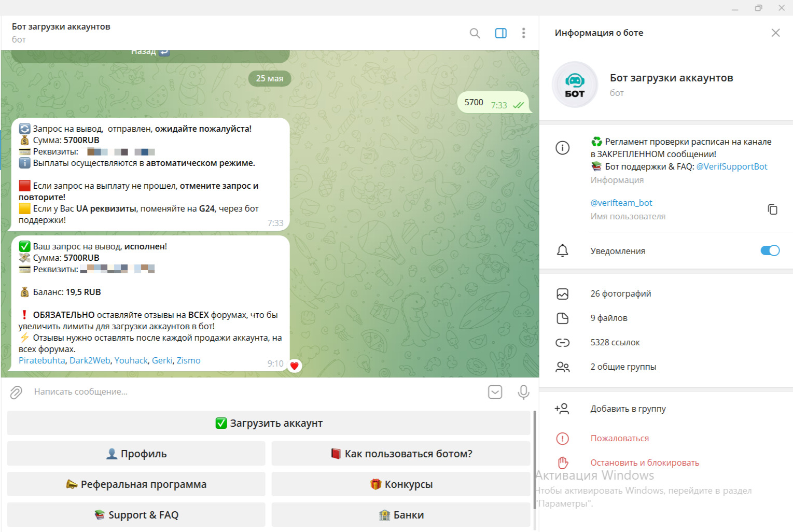Copy the bot username with copy icon
Image resolution: width=793 pixels, height=532 pixels.
click(772, 209)
